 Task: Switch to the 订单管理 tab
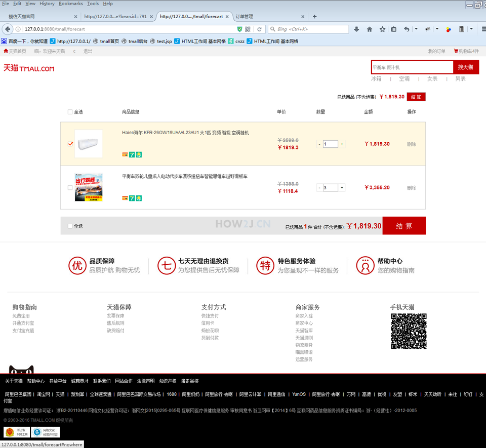(x=244, y=16)
